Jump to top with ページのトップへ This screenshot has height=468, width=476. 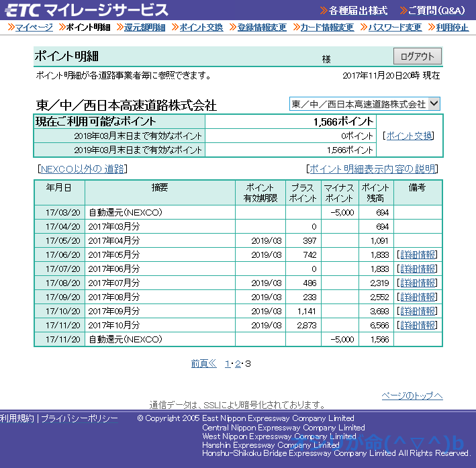pos(412,395)
